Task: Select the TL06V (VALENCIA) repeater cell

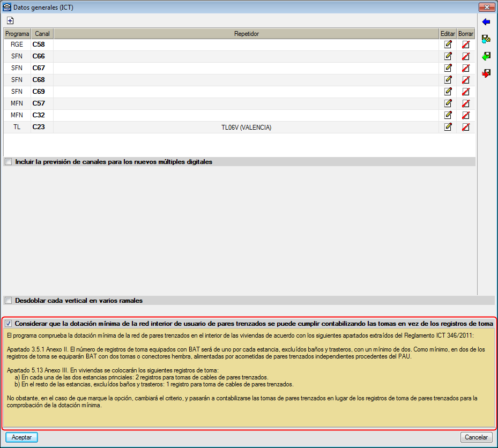Action: point(247,128)
